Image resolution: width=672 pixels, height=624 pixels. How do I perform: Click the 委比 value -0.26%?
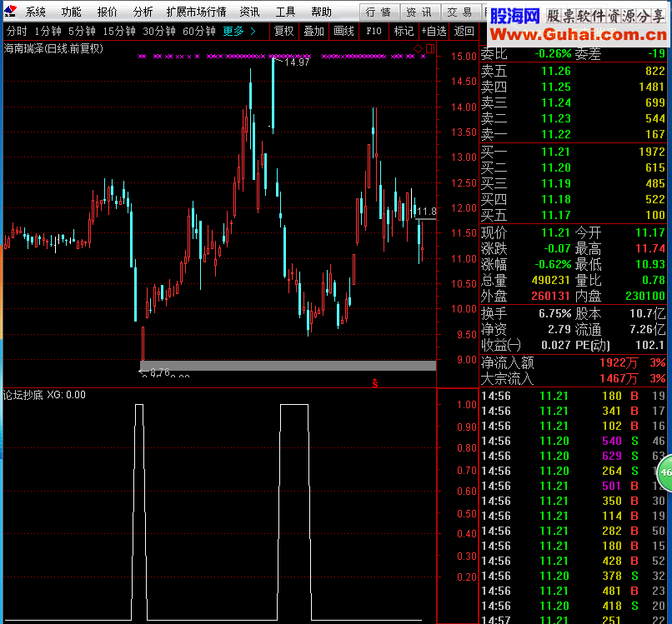(x=553, y=53)
